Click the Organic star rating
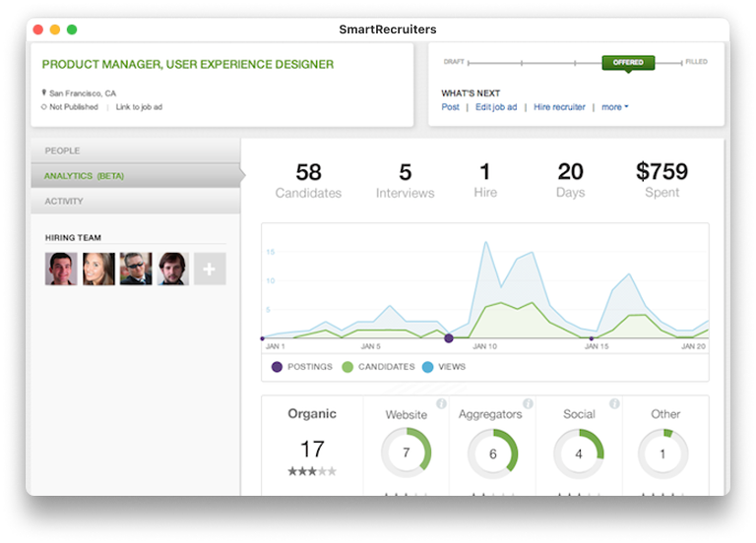The width and height of the screenshot is (756, 543). click(x=312, y=471)
